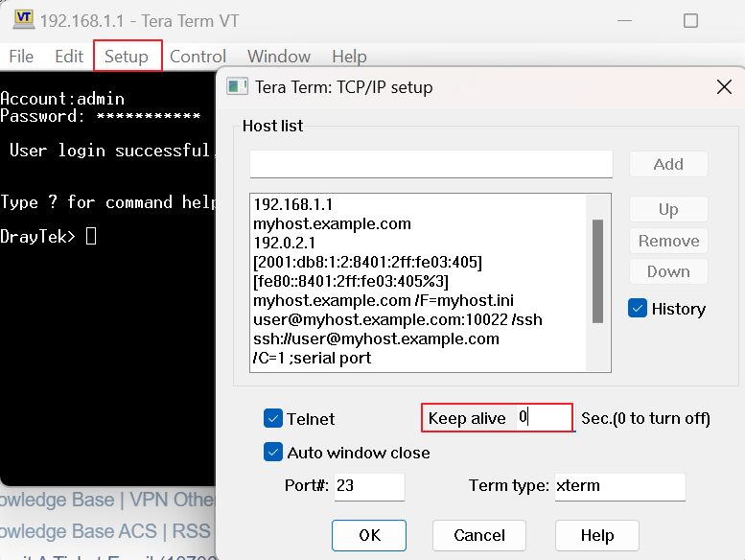Uncheck the Telnet checkbox
Viewport: 745px width, 560px height.
pyautogui.click(x=273, y=418)
